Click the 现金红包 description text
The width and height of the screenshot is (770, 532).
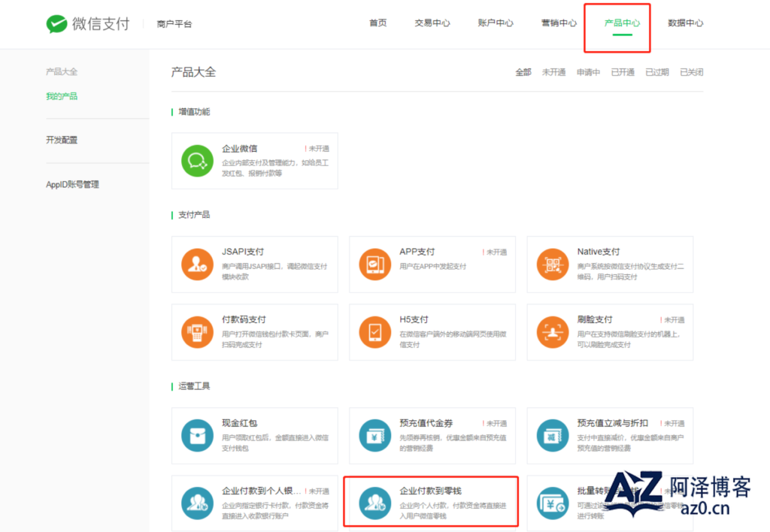[x=275, y=443]
